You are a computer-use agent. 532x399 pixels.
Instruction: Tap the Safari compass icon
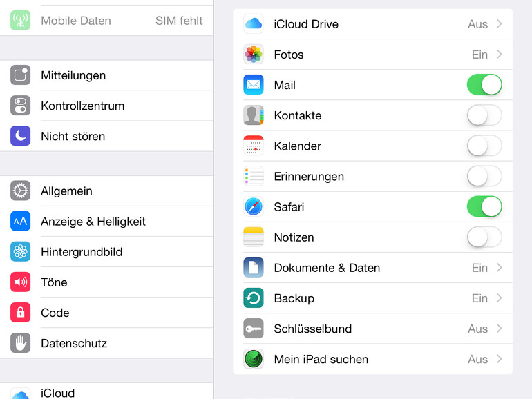point(254,206)
